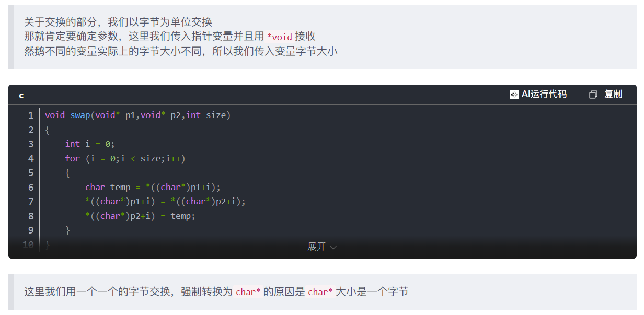Click the chevron next to 展开

[333, 247]
